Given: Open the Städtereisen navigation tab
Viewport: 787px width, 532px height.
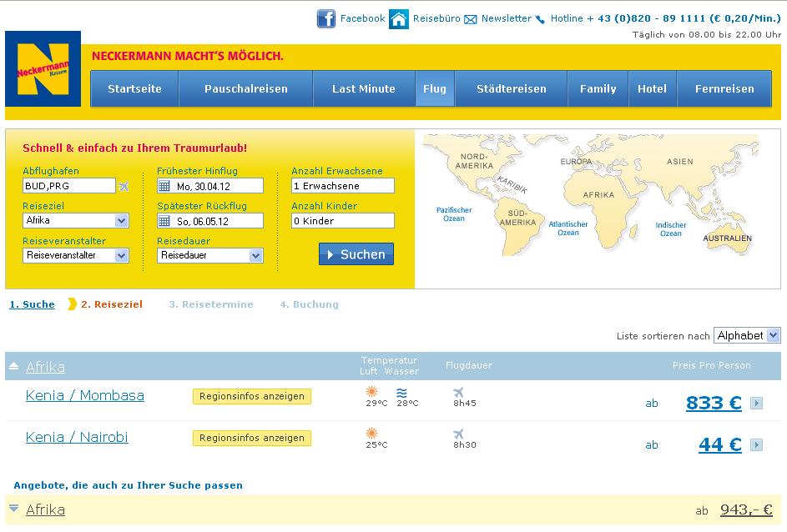Looking at the screenshot, I should [512, 88].
